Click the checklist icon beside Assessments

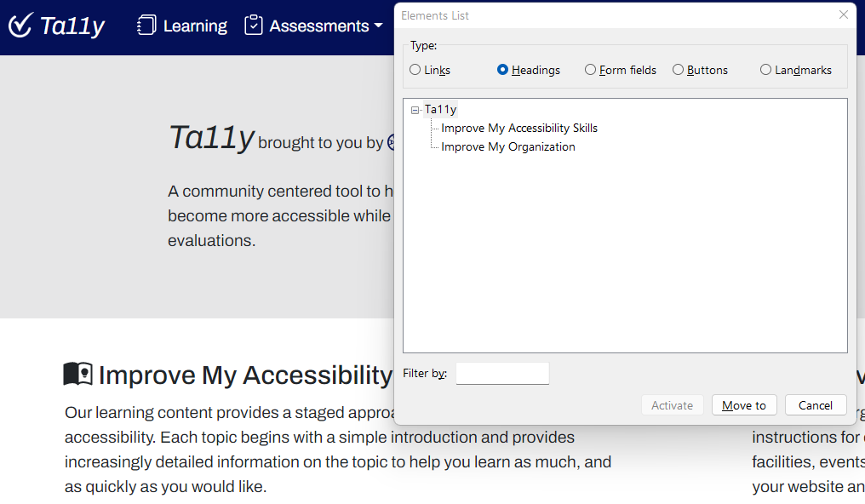click(x=253, y=25)
